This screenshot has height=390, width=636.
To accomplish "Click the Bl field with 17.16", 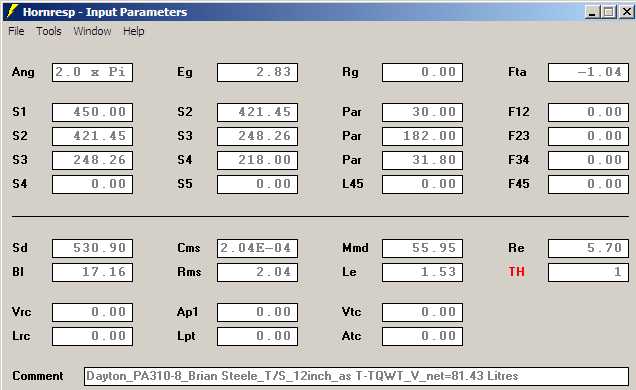I will click(x=92, y=272).
